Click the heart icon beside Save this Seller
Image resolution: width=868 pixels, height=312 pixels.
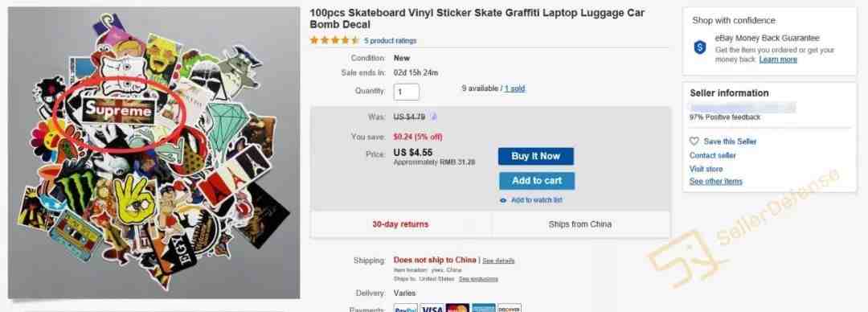pos(694,142)
